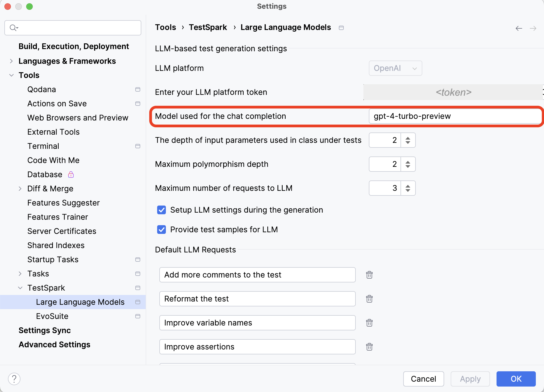This screenshot has height=392, width=544.
Task: Select EvoSuite under TestSpark
Action: [x=52, y=316]
